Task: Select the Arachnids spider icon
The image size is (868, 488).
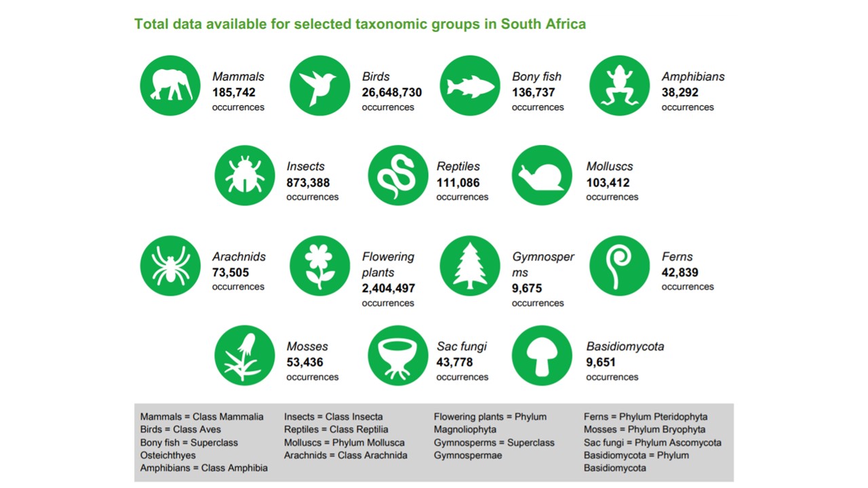Action: [170, 266]
